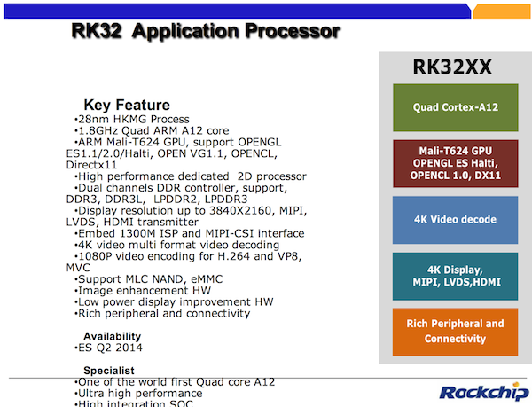Click the Specialist heading

tap(109, 371)
